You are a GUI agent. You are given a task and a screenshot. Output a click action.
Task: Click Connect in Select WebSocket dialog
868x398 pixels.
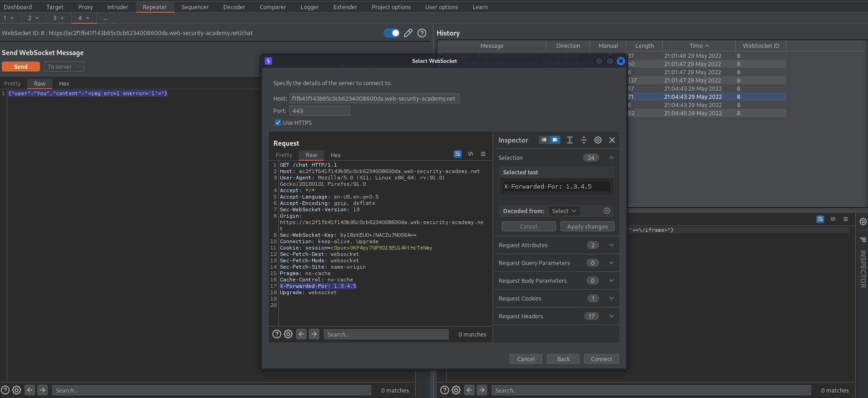point(601,359)
